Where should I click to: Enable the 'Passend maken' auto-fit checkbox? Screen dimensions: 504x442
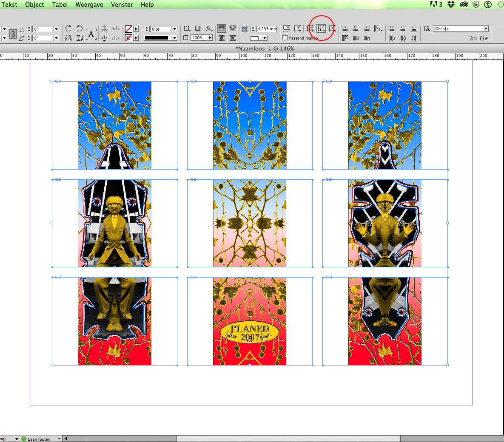pyautogui.click(x=285, y=38)
